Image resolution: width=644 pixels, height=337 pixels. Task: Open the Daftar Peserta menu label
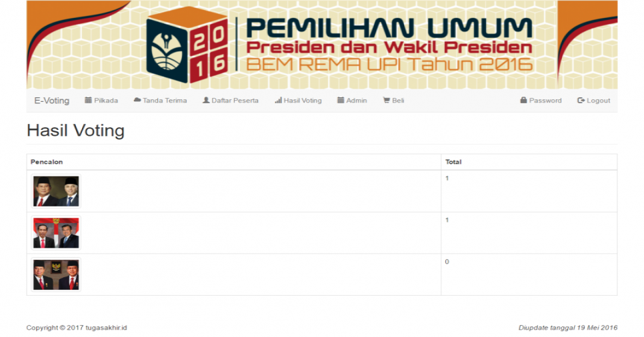(x=235, y=101)
